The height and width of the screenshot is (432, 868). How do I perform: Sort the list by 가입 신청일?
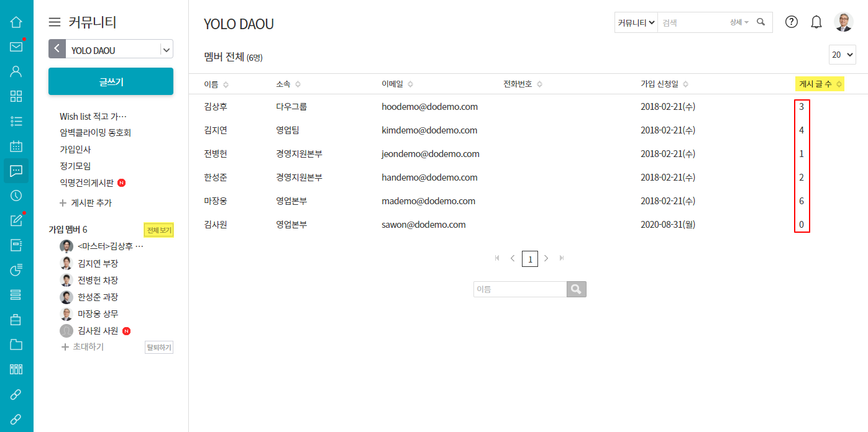pyautogui.click(x=664, y=84)
